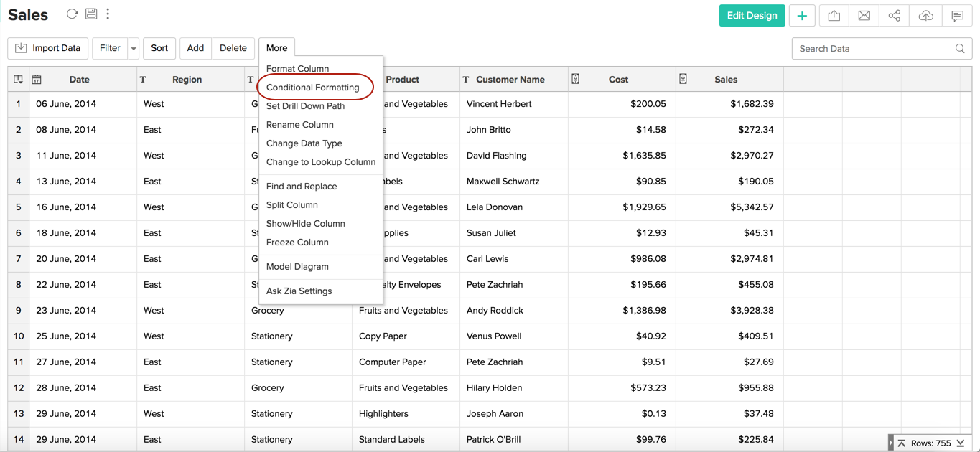Image resolution: width=980 pixels, height=452 pixels.
Task: Collapse the Rows counter panel arrow
Action: [x=891, y=443]
